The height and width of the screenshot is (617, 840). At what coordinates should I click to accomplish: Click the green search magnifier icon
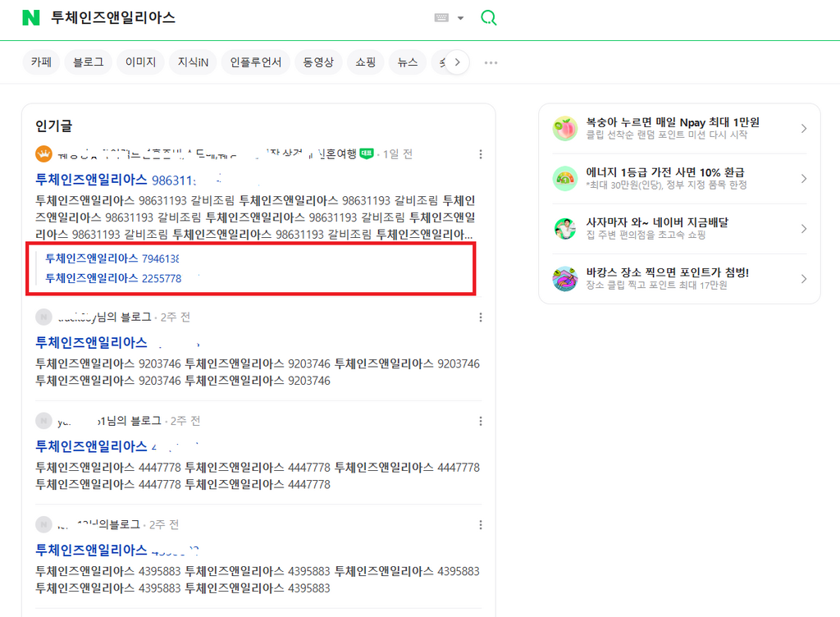(488, 18)
